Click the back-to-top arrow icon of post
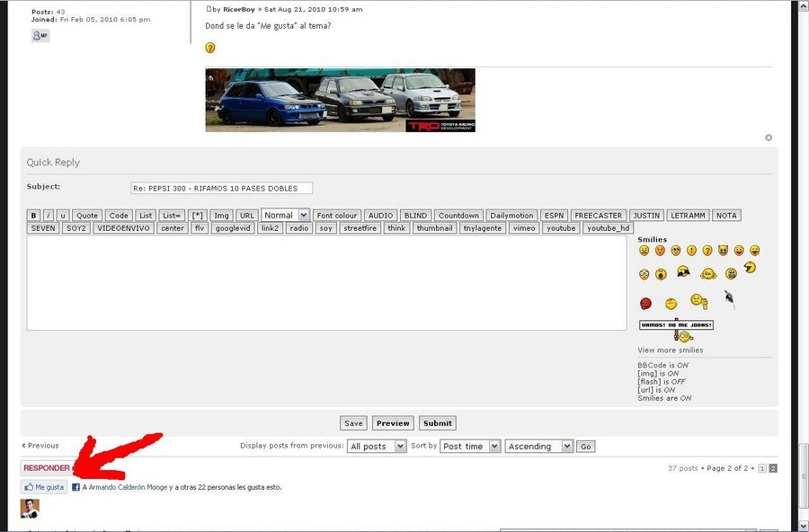Image resolution: width=809 pixels, height=532 pixels. 769,137
